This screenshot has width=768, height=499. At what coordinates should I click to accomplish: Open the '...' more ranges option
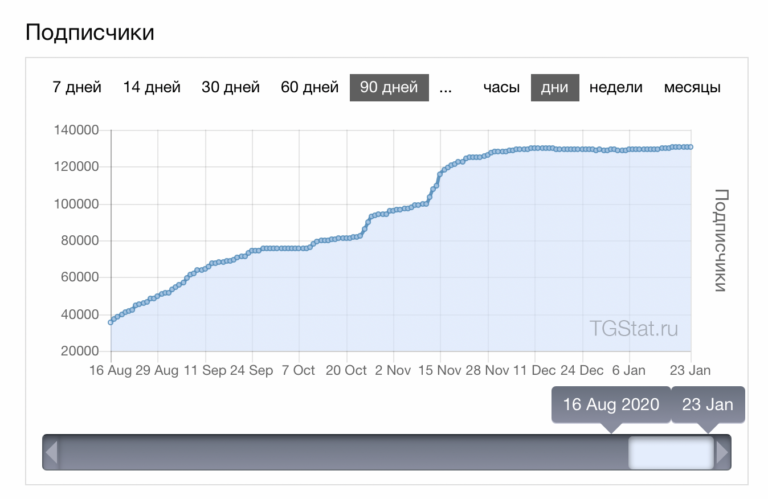click(445, 87)
